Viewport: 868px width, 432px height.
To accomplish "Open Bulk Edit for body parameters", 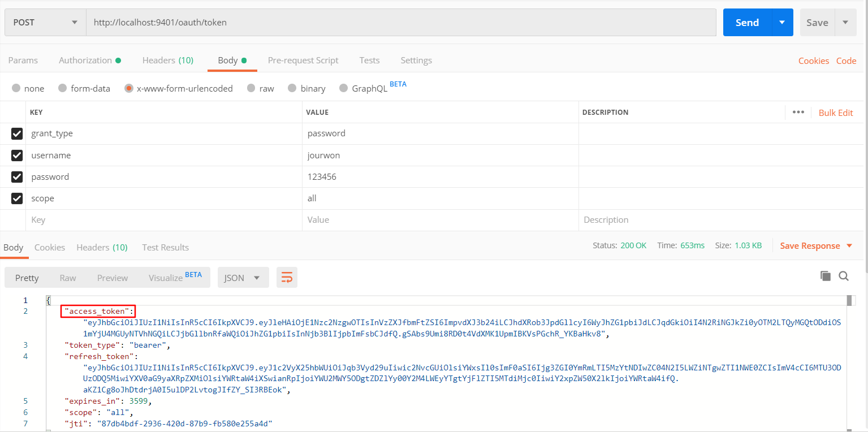I will 836,113.
